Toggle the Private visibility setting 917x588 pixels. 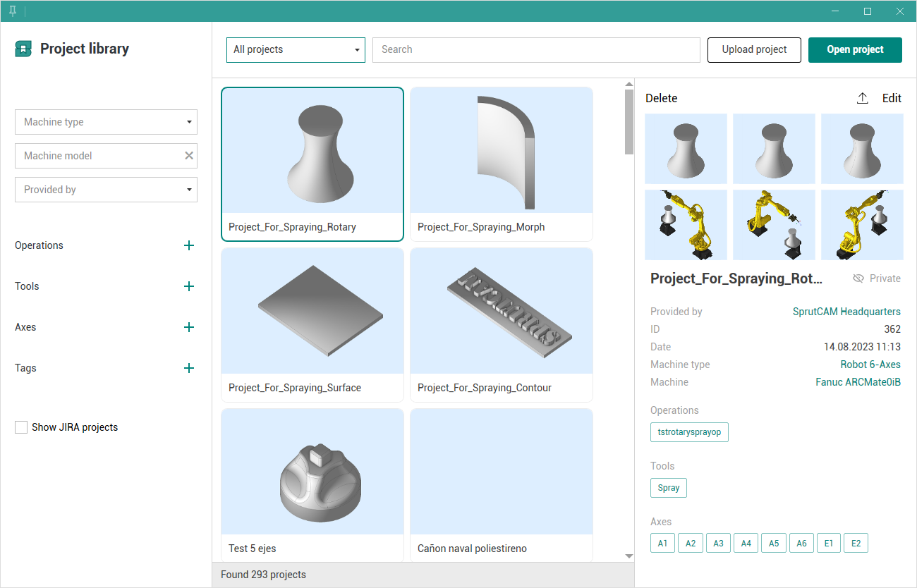click(x=876, y=278)
